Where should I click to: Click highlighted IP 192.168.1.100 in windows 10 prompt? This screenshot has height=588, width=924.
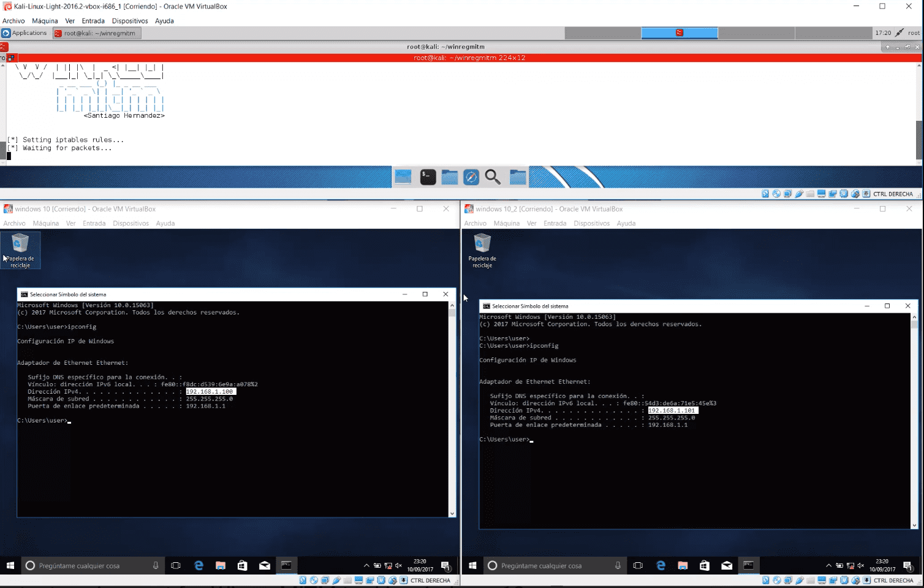tap(210, 391)
